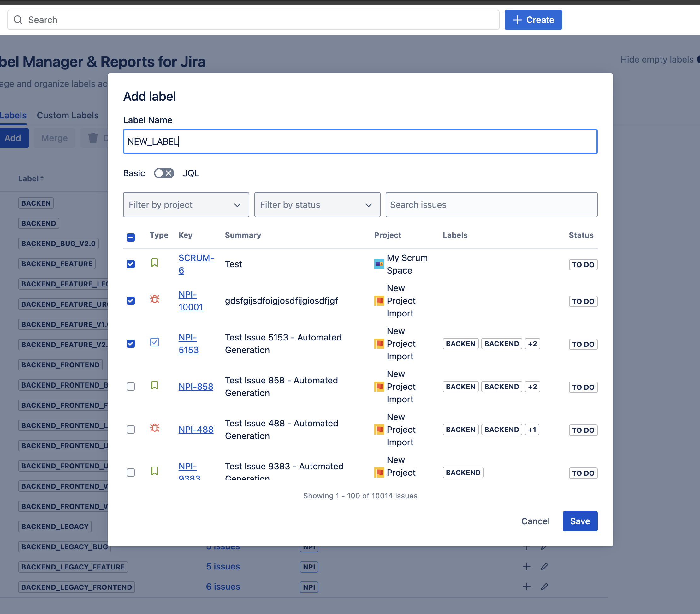700x614 pixels.
Task: Expand the +1 labels in NPI-488 row
Action: point(532,430)
